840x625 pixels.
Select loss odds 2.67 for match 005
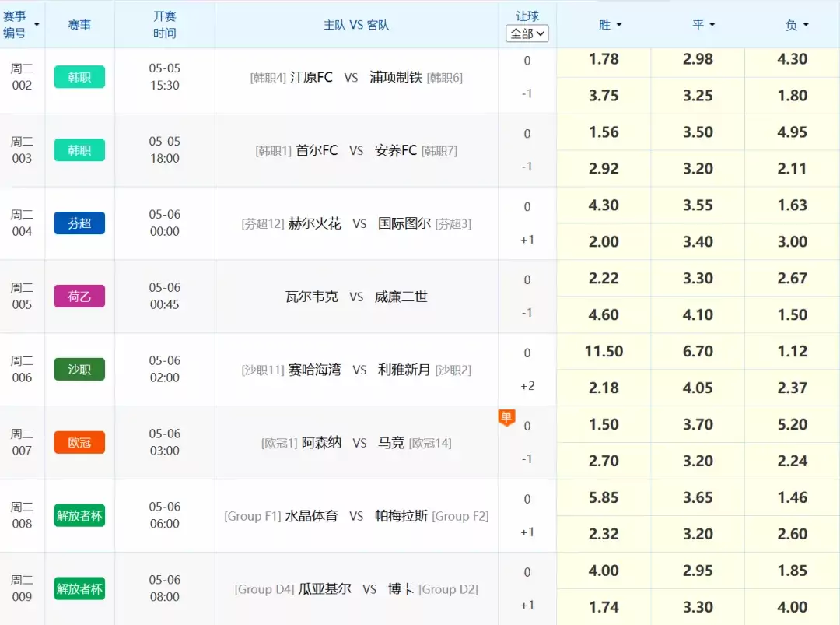tap(793, 278)
